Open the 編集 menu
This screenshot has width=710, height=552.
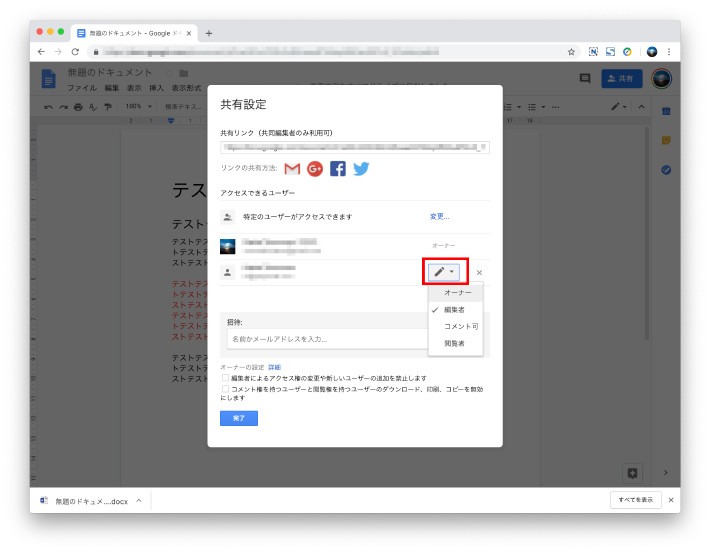(x=111, y=88)
